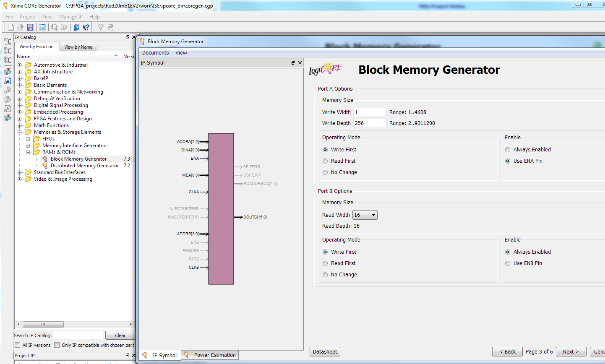
Task: Float the IP Catalog panel
Action: point(128,37)
